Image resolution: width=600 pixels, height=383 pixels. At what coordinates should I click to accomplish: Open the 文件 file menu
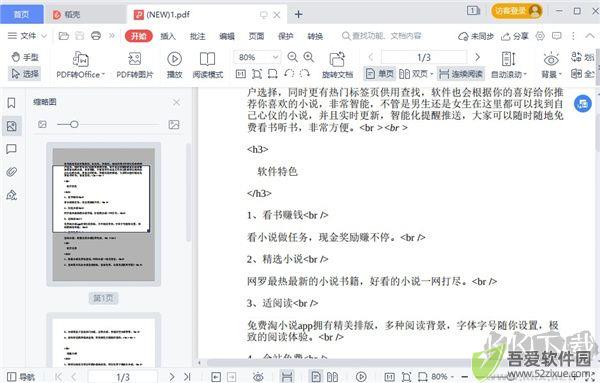[x=22, y=36]
